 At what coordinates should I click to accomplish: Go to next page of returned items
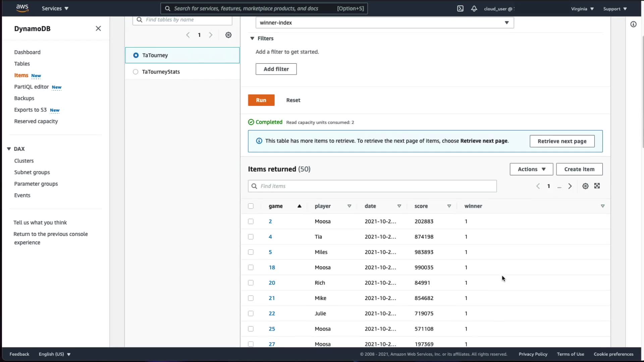(x=570, y=186)
